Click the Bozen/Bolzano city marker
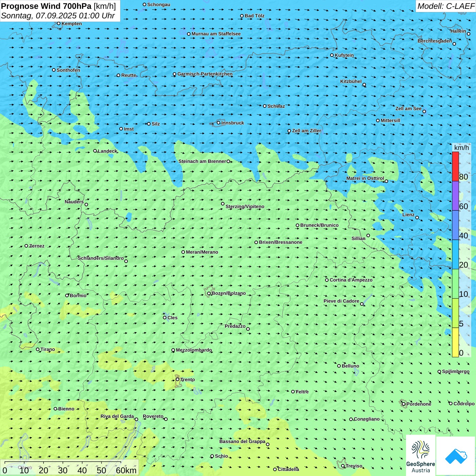 click(209, 293)
